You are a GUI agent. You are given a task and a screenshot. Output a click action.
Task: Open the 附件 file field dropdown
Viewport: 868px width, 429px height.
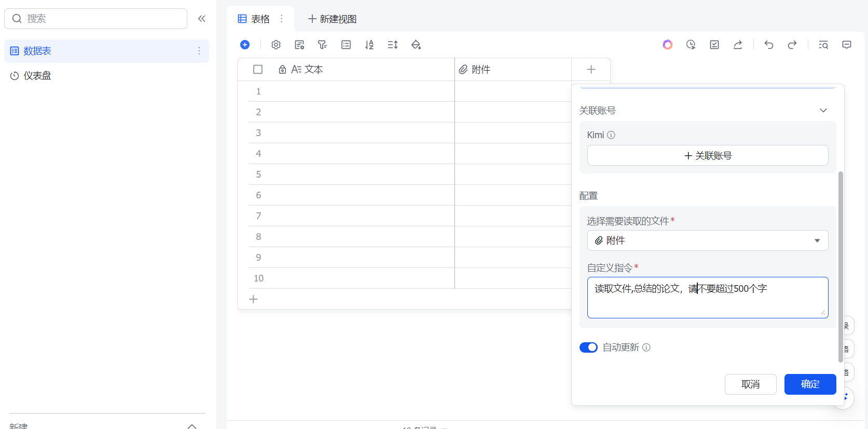tap(707, 240)
